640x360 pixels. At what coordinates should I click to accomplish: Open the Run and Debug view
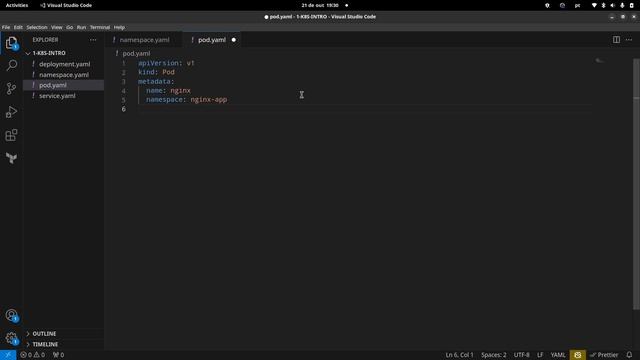[x=11, y=112]
